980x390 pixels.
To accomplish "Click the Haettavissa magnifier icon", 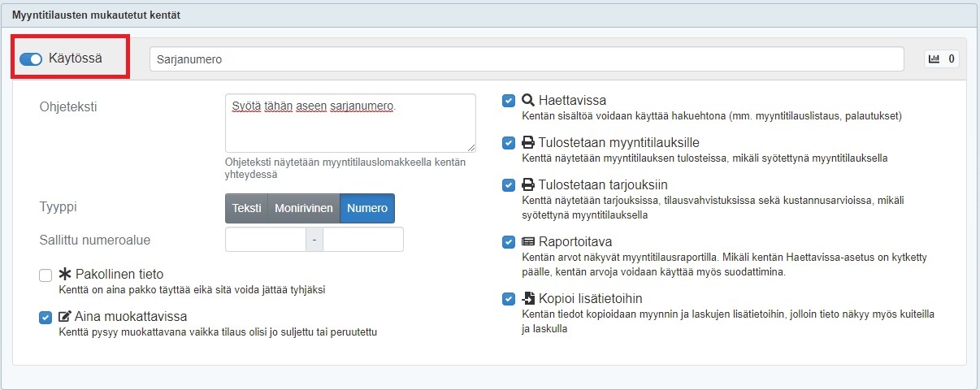I will tap(528, 101).
